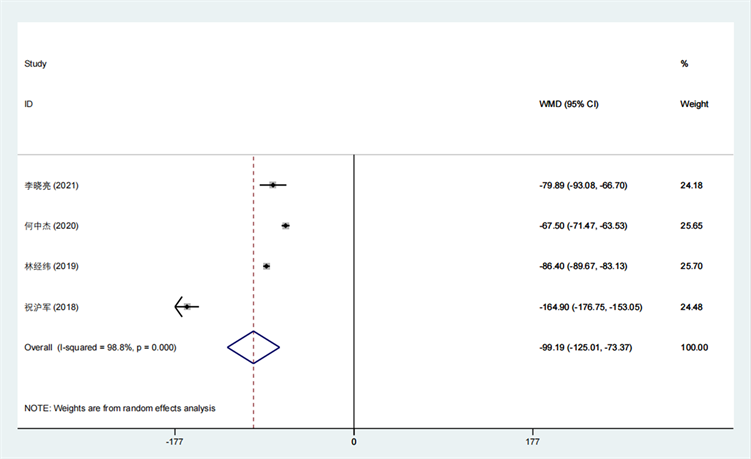
Task: Click the Weight column header
Action: (x=694, y=104)
